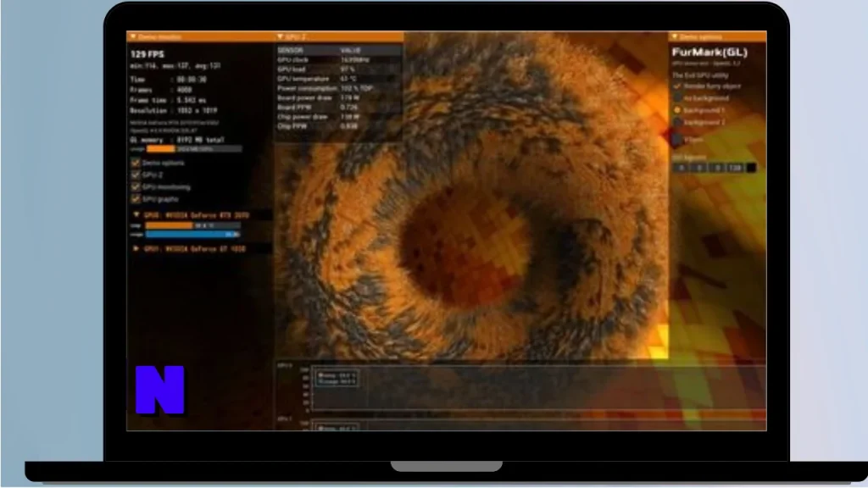Uncheck the GPU graphs checkbox
This screenshot has width=868, height=488.
pyautogui.click(x=136, y=199)
